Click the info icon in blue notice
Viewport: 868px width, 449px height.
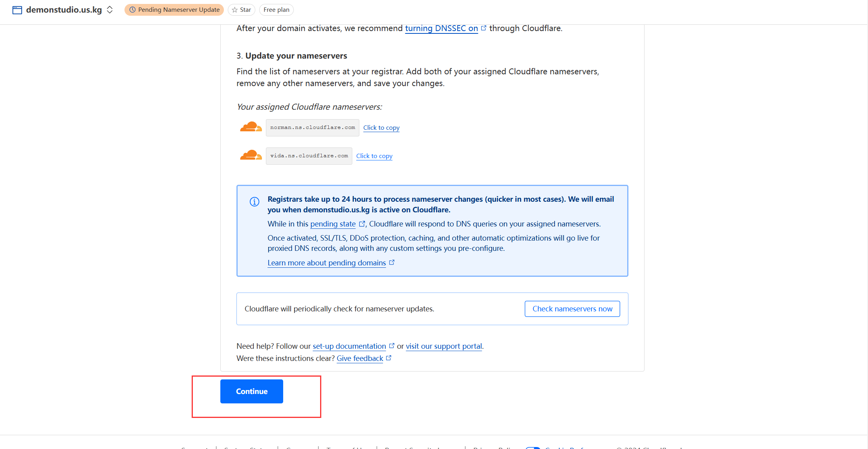[x=255, y=202]
